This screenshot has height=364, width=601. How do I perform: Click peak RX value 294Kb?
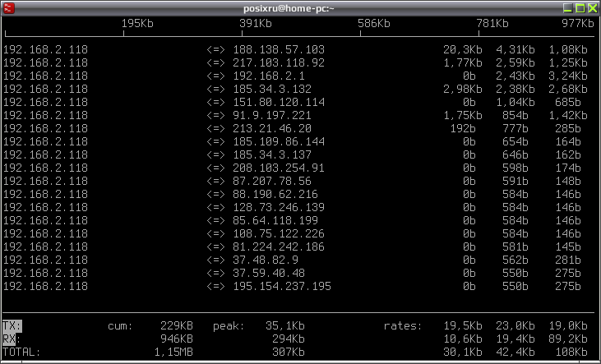tap(289, 339)
